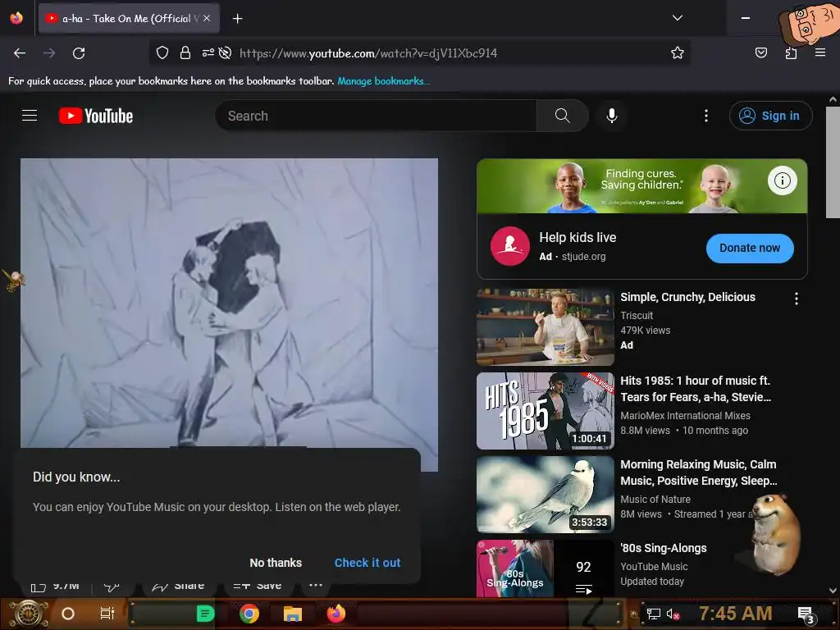Screen dimensions: 840x630
Task: Open the Hits 1985 video thumbnail
Action: click(546, 411)
